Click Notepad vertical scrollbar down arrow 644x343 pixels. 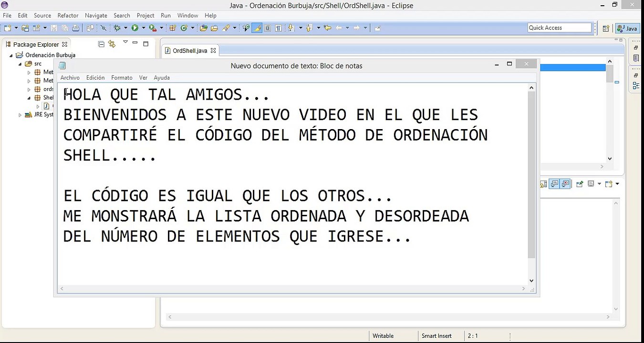click(x=531, y=281)
